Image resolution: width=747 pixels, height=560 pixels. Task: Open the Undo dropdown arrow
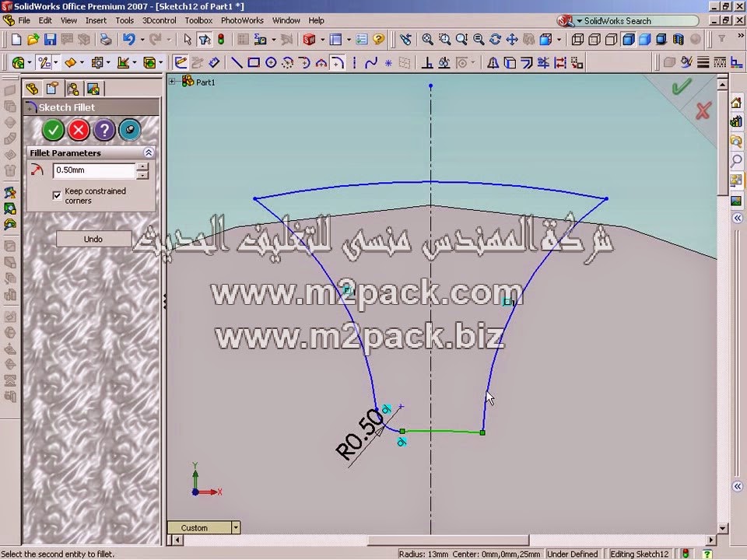point(142,40)
